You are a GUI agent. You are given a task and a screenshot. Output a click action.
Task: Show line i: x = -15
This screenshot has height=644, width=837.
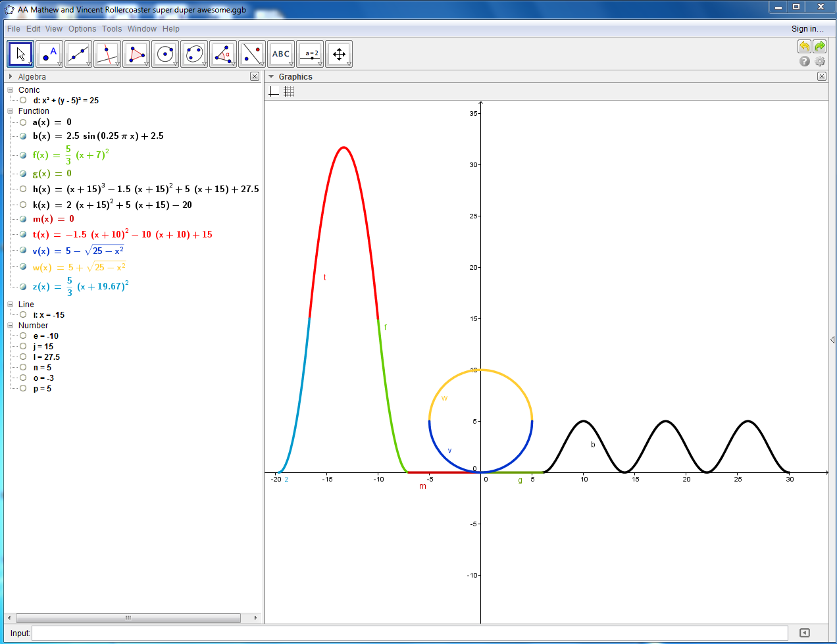point(23,315)
